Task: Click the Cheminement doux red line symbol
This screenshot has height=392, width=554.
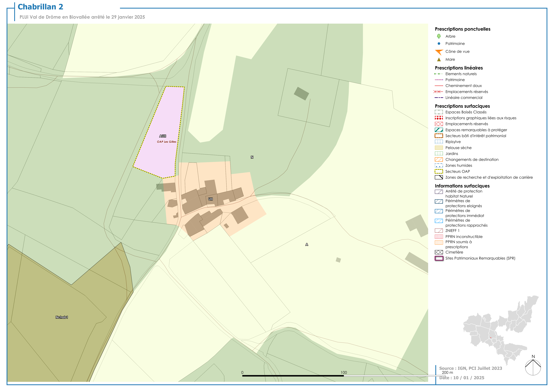Action: (x=439, y=86)
